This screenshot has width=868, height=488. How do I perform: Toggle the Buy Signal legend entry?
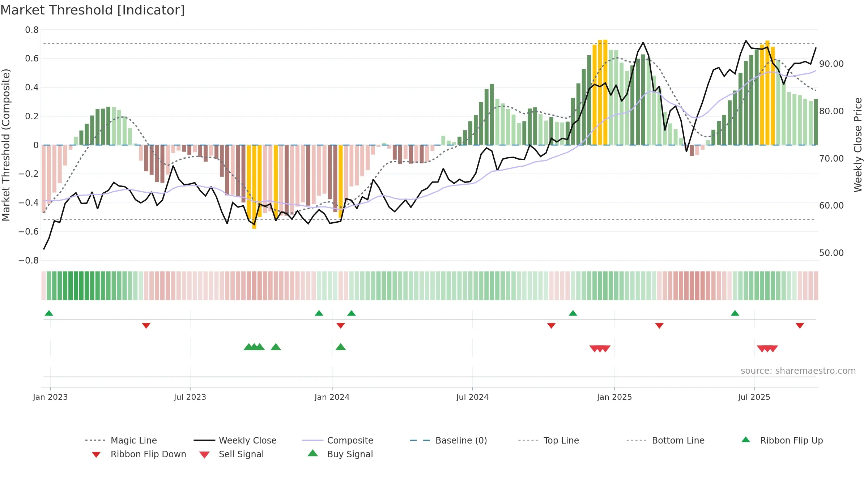click(x=340, y=454)
